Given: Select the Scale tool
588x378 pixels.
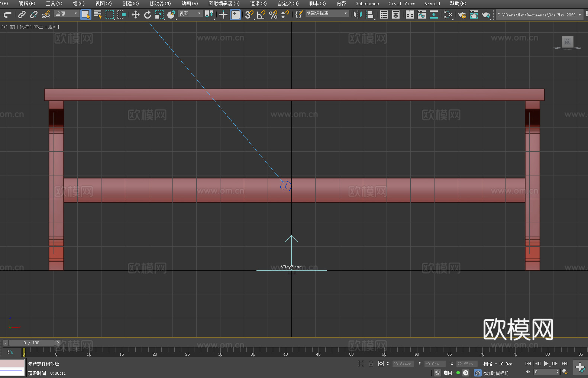Looking at the screenshot, I should tap(159, 14).
